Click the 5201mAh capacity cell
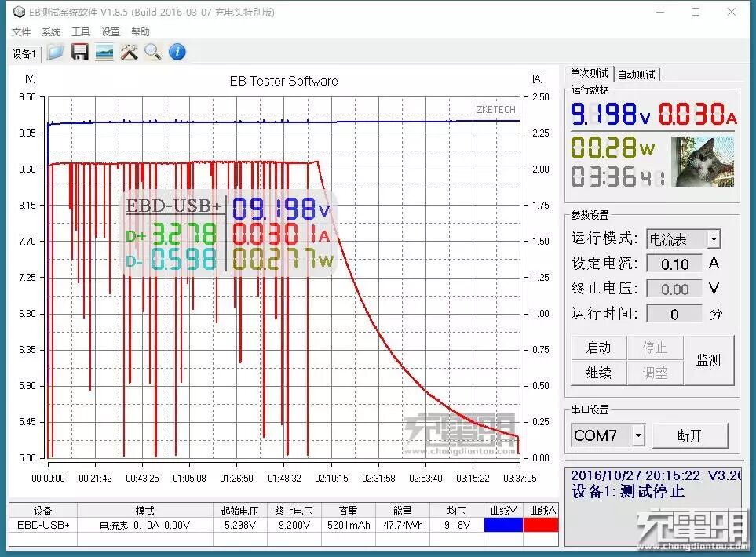Image resolution: width=756 pixels, height=557 pixels. 348,525
